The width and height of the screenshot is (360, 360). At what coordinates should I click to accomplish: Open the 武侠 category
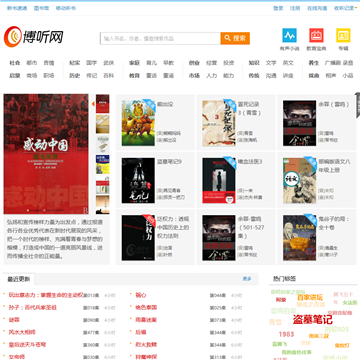coord(109,63)
